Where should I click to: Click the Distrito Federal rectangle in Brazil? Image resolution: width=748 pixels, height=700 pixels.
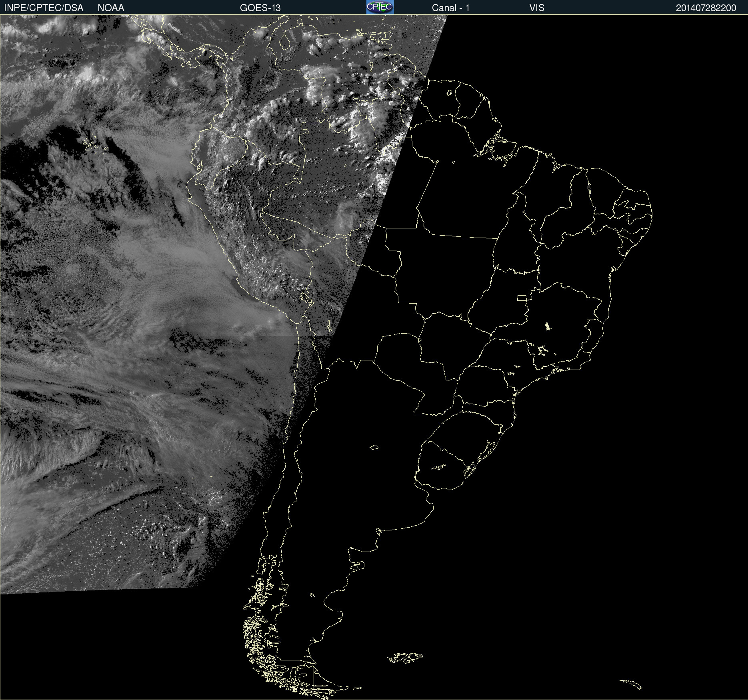[522, 298]
